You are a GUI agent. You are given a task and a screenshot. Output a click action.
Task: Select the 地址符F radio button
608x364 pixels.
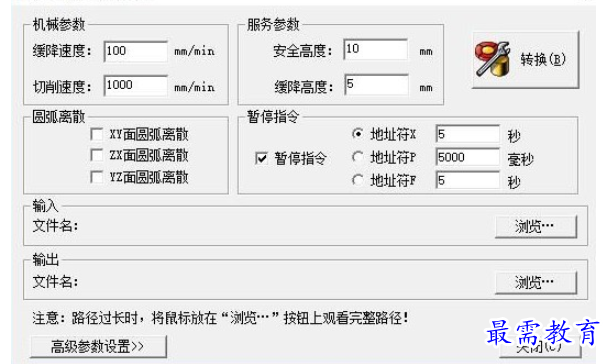pos(358,180)
